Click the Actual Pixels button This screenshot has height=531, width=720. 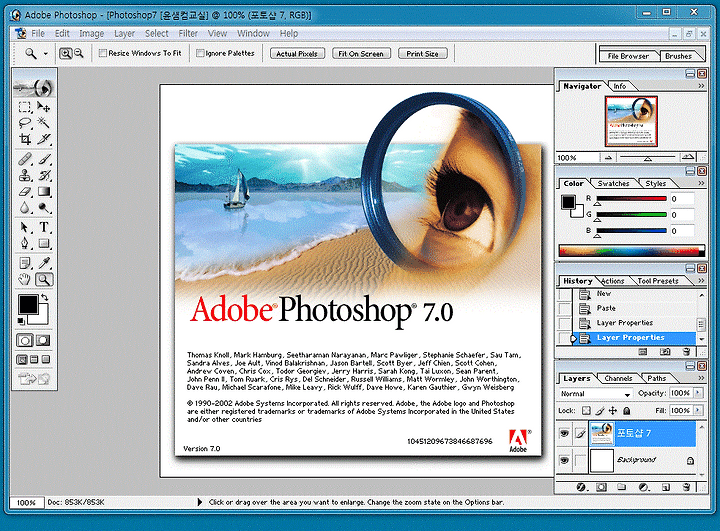pos(297,54)
